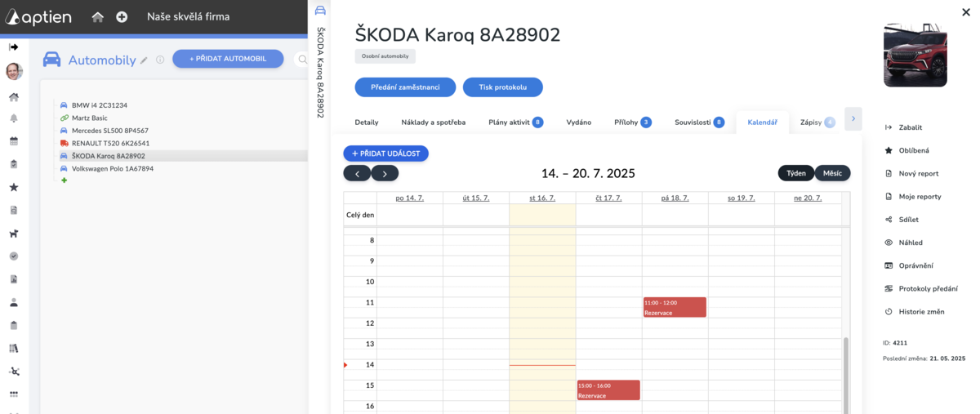This screenshot has height=414, width=980.
Task: Show more tabs with right chevron
Action: coord(853,119)
